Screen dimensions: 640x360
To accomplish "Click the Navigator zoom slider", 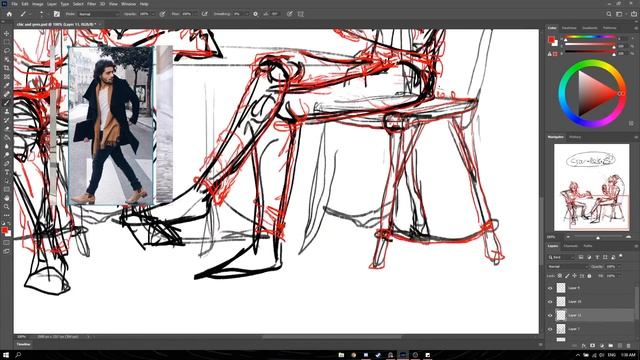I will click(598, 237).
